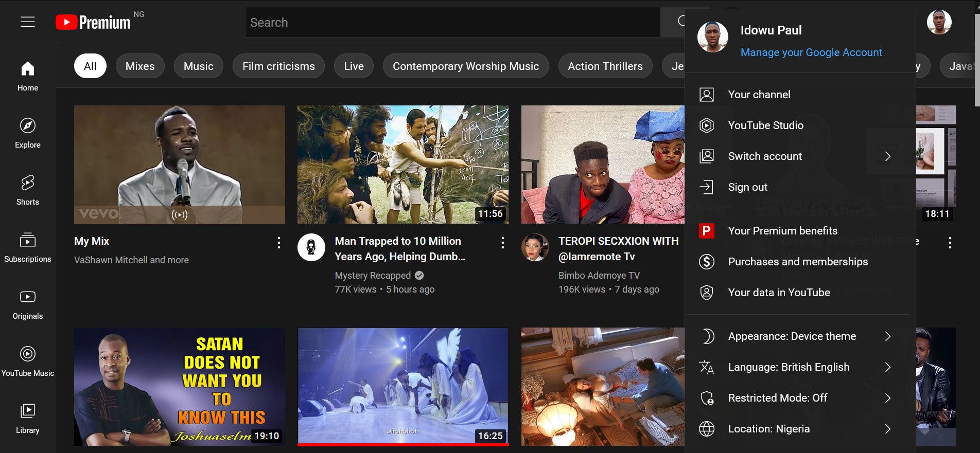Screen dimensions: 980x453
Task: Open Man Trapped to 10 Million Years title
Action: pos(400,249)
